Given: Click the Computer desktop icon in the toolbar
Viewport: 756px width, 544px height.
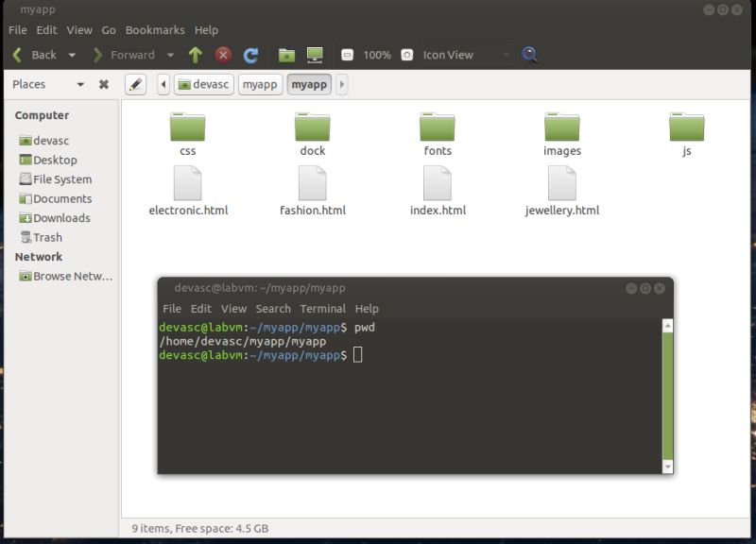Looking at the screenshot, I should (313, 55).
